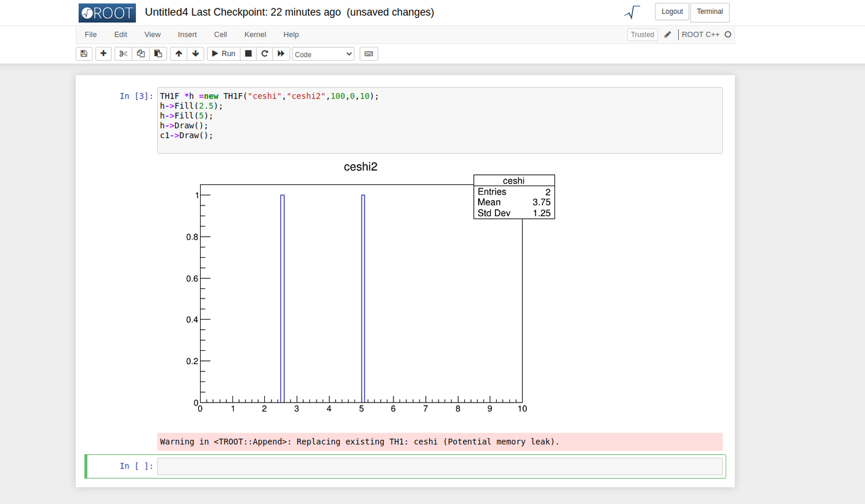This screenshot has width=865, height=504.
Task: Move selected cell down arrow
Action: point(196,53)
